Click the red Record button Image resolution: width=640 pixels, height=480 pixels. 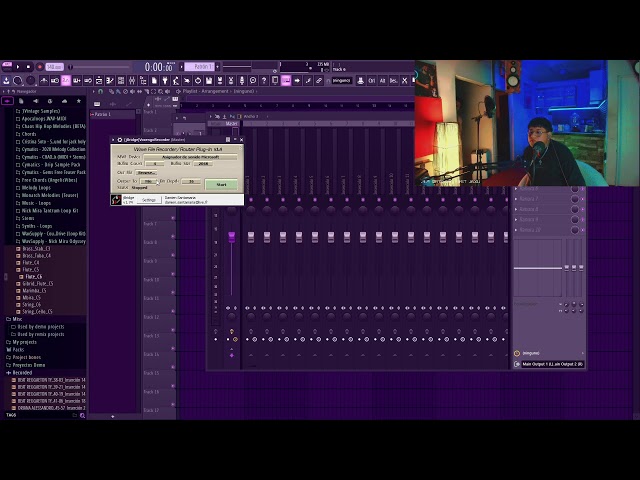coord(40,67)
